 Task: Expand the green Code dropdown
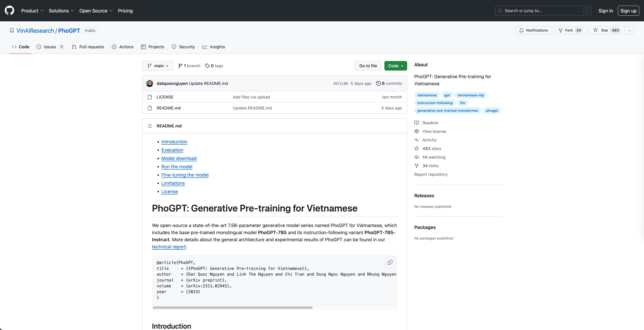(x=395, y=66)
